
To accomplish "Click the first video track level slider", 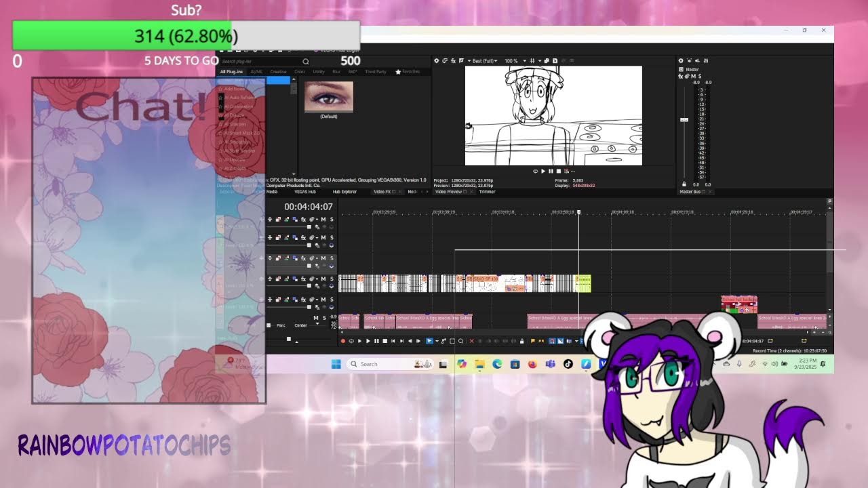I will 309,227.
